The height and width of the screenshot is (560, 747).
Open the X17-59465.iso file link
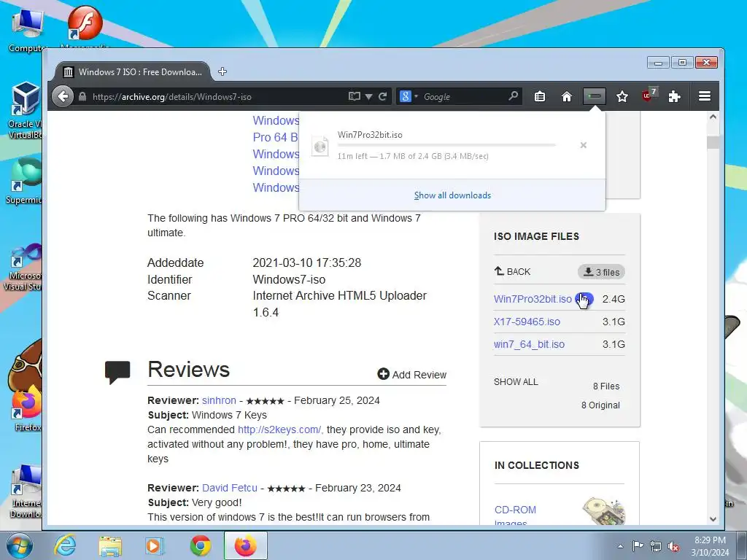pos(527,322)
